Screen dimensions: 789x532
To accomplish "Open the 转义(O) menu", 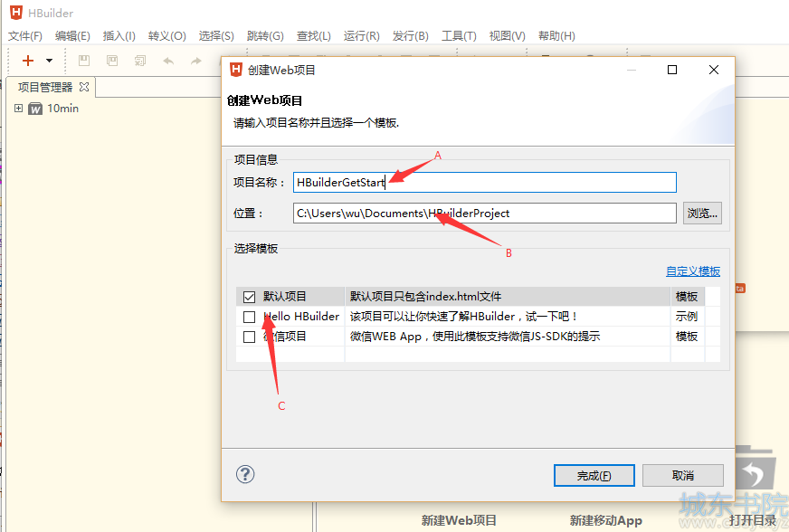I will click(x=167, y=35).
